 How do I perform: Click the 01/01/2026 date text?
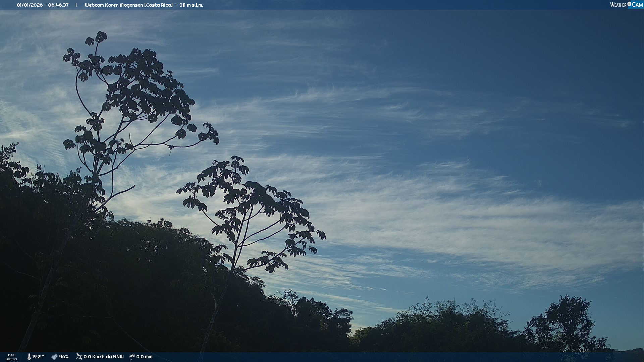click(x=30, y=5)
